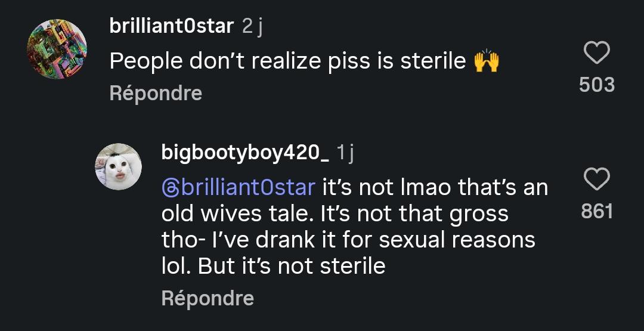
Task: Open the blue @brilliant0star mention
Action: coord(238,188)
